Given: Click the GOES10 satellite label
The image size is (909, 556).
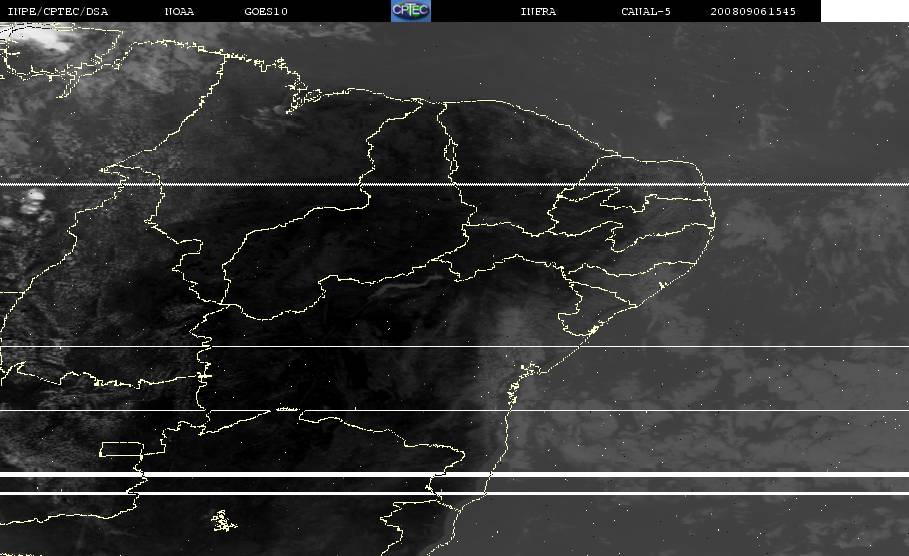Looking at the screenshot, I should click(x=266, y=11).
